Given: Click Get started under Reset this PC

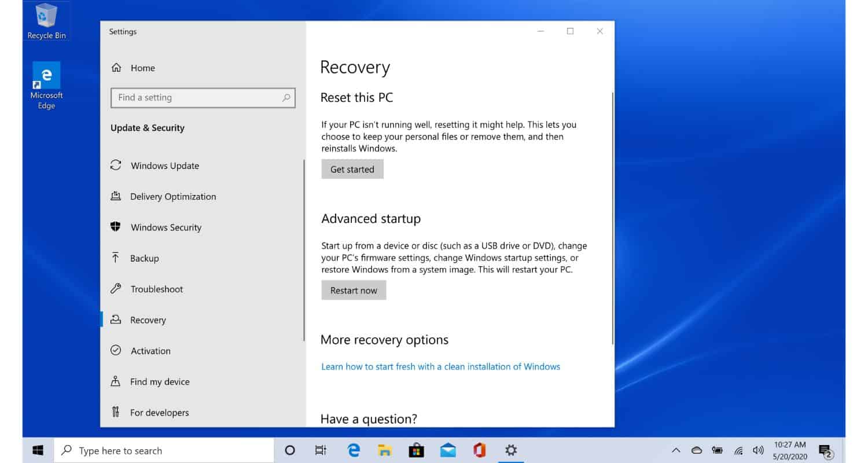Looking at the screenshot, I should point(352,169).
